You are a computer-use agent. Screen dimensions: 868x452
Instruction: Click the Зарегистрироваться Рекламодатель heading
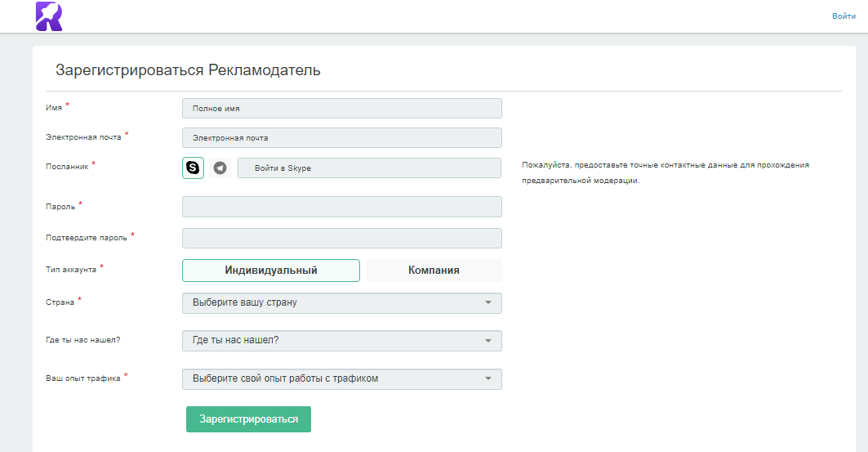point(188,70)
